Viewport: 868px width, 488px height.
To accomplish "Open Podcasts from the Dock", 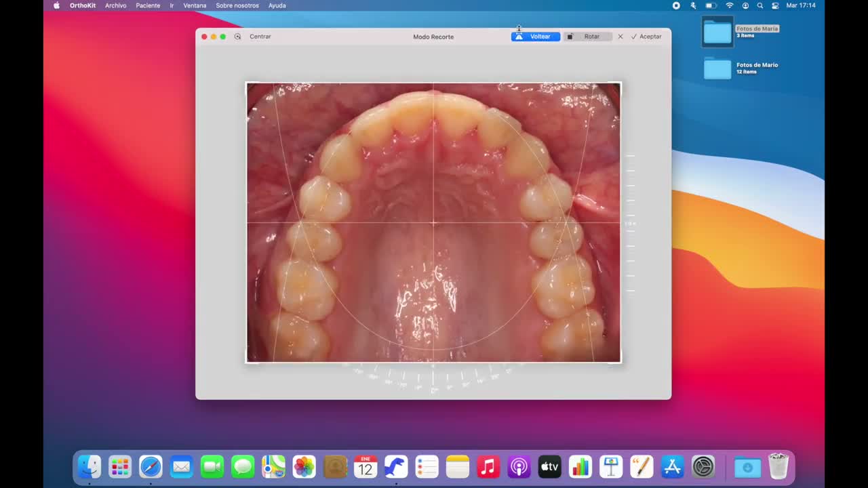I will click(x=519, y=467).
